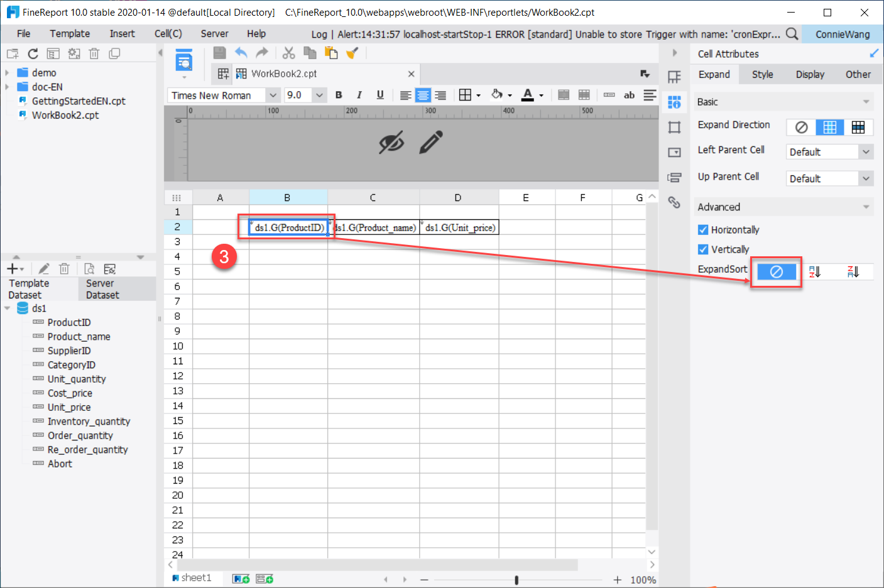
Task: Select the Unit_price dataset column
Action: point(69,407)
